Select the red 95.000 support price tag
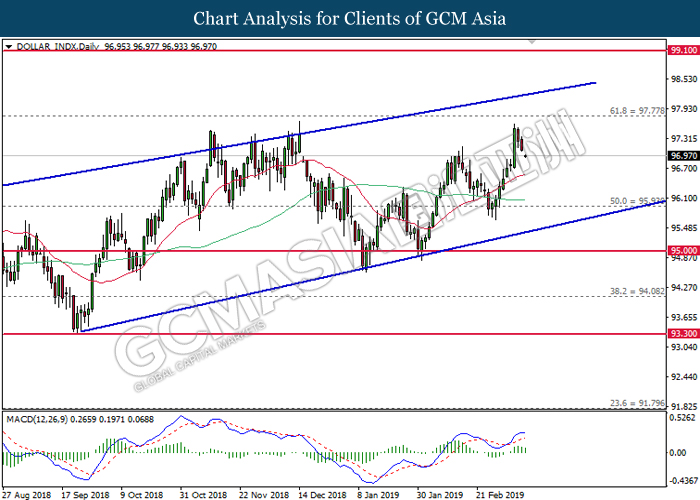The image size is (700, 500). click(x=683, y=251)
